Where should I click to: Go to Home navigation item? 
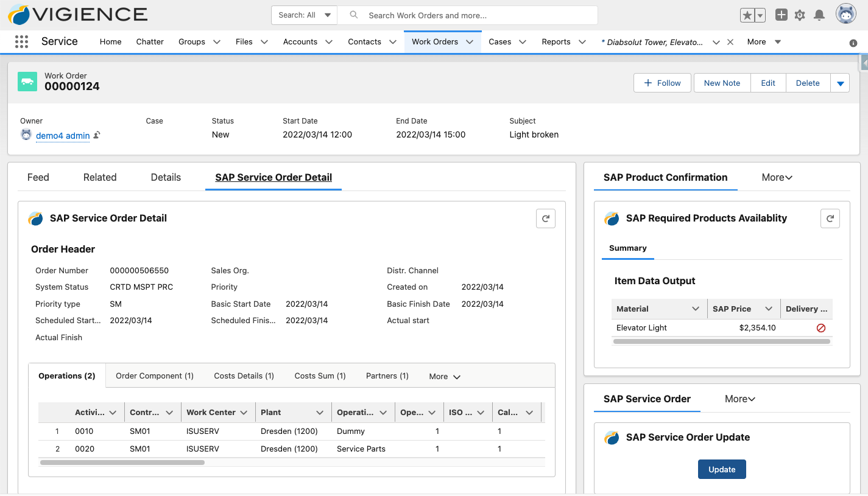[111, 42]
